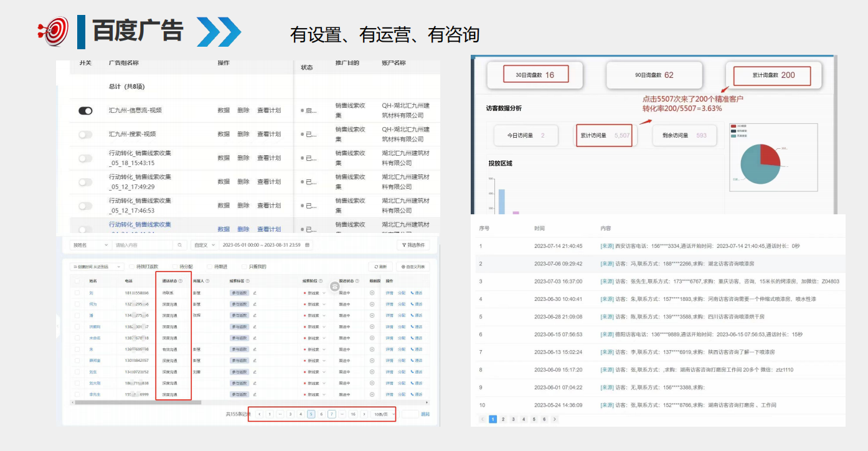
Task: Check the 待拨打返款 filter checkbox
Action: 131,267
